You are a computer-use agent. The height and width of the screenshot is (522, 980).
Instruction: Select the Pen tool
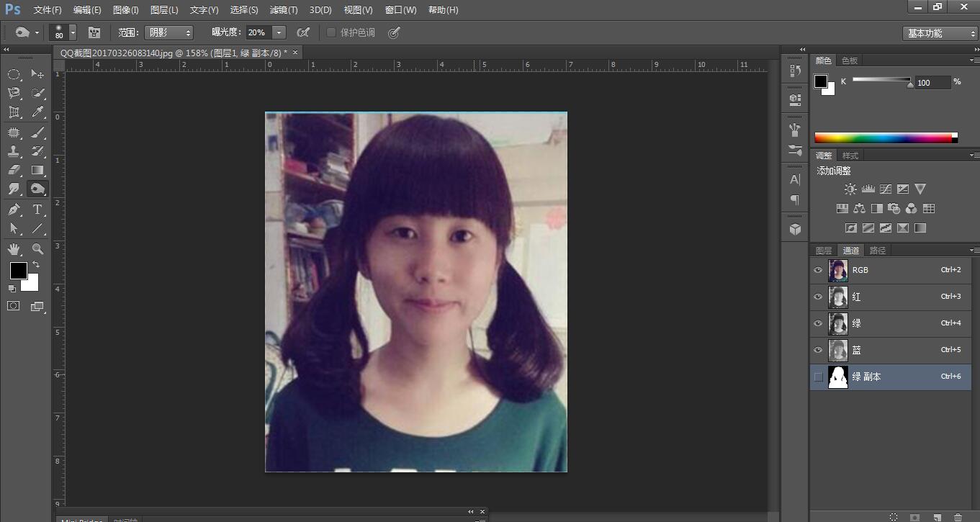(x=14, y=210)
